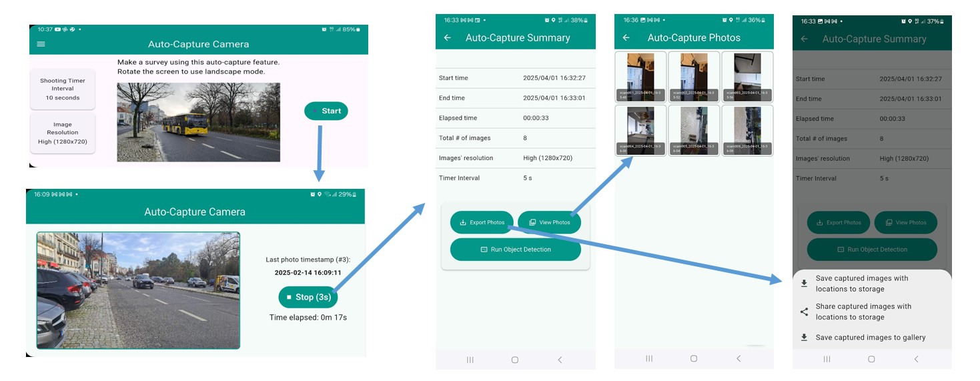
Task: Tap Android back chevron below the photo grid screen
Action: click(739, 359)
